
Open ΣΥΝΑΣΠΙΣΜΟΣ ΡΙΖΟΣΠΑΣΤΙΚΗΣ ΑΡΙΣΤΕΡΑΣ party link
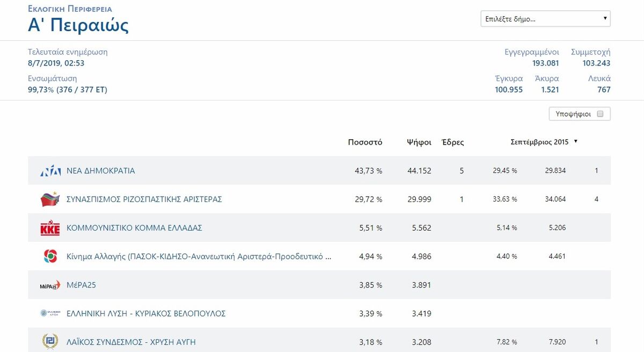[144, 199]
